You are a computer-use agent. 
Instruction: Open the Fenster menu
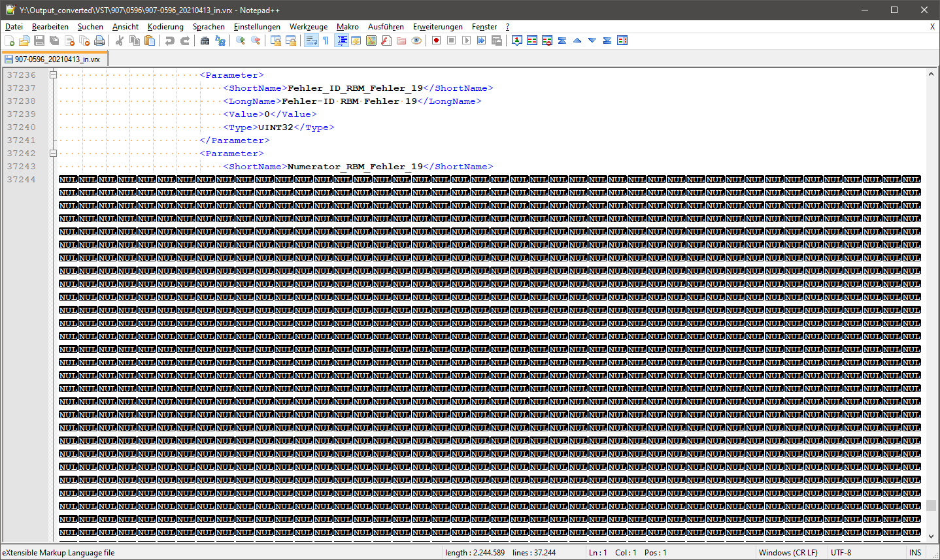coord(484,27)
